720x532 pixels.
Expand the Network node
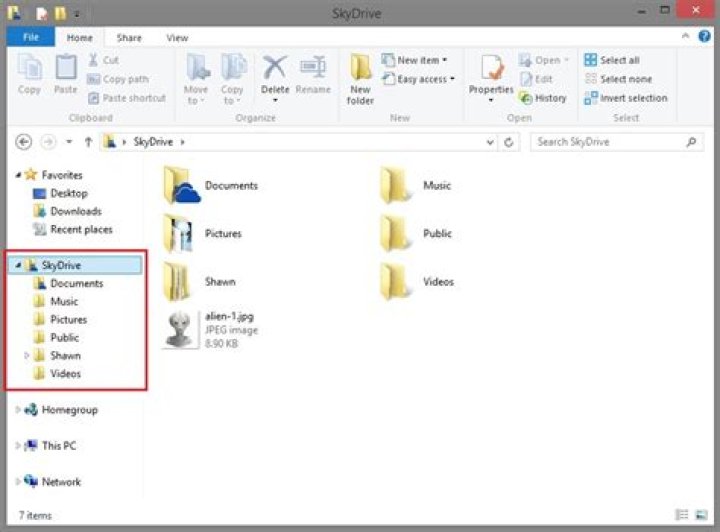pyautogui.click(x=18, y=482)
